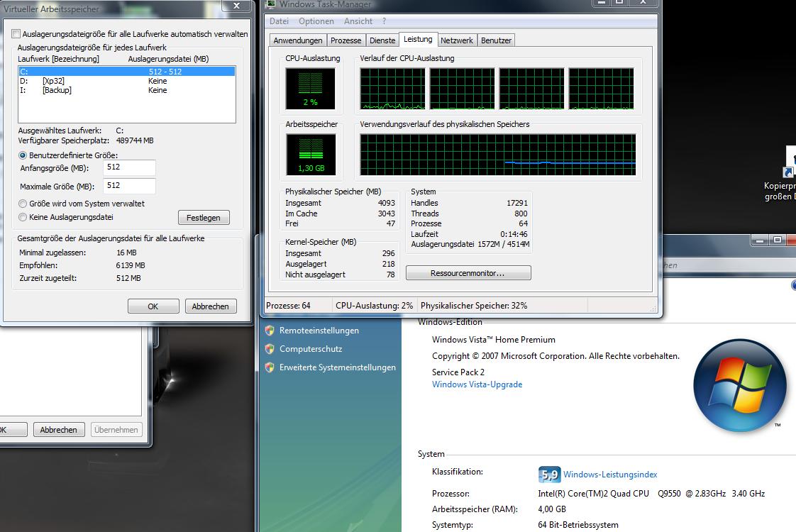Click shield icon beside Computerschutz

[270, 349]
